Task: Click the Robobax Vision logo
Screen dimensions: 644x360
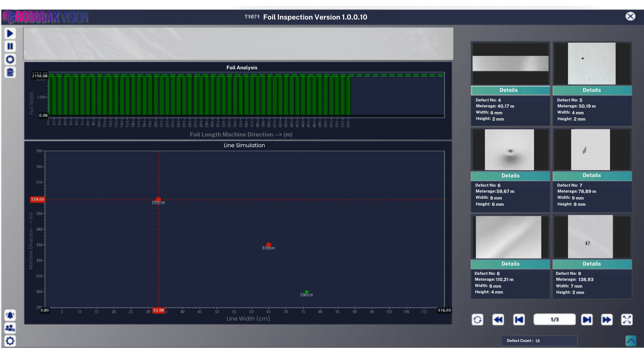Action: coord(45,17)
